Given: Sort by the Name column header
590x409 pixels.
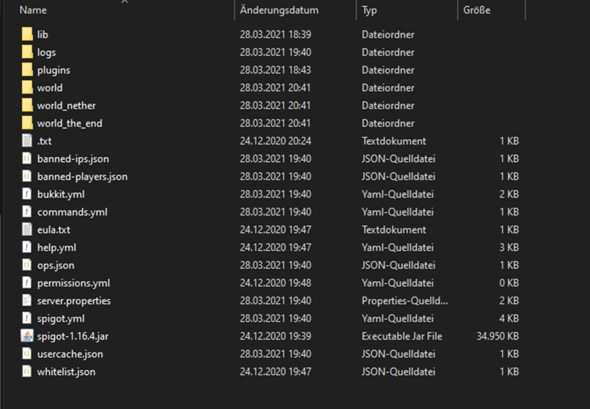Looking at the screenshot, I should tap(33, 10).
